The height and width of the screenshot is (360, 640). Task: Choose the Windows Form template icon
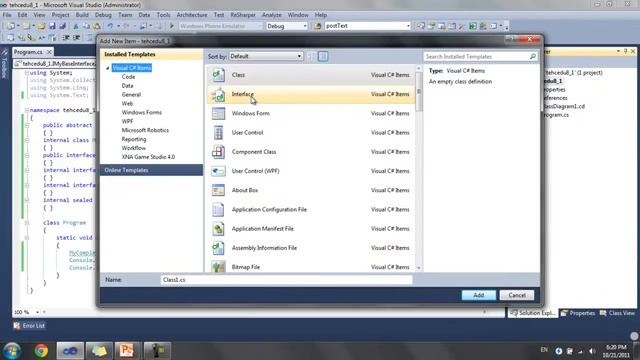[218, 113]
